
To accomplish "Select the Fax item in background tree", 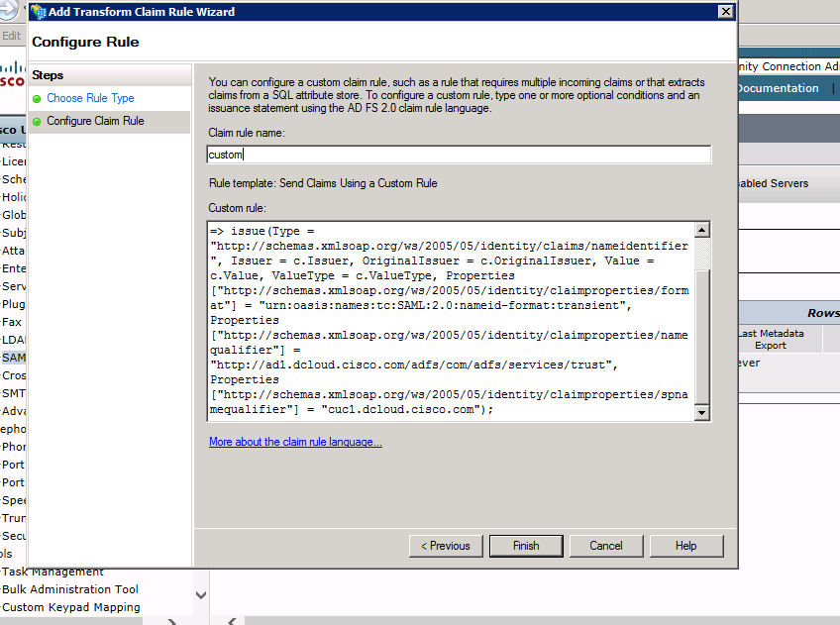I will coord(12,322).
